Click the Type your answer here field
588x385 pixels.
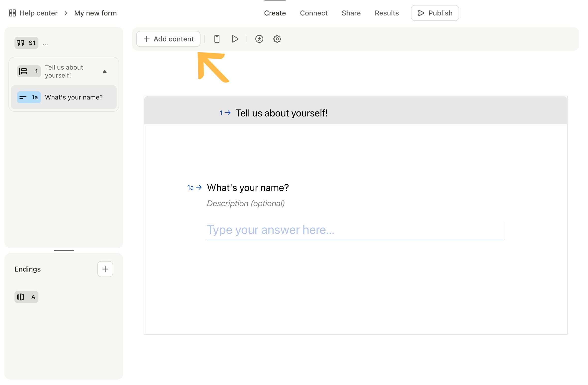click(355, 230)
